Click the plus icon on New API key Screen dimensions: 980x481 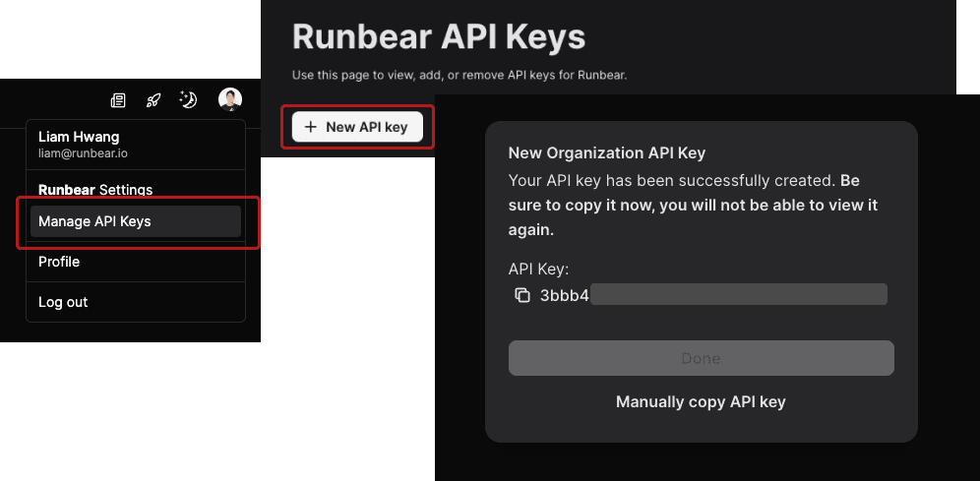tap(311, 127)
